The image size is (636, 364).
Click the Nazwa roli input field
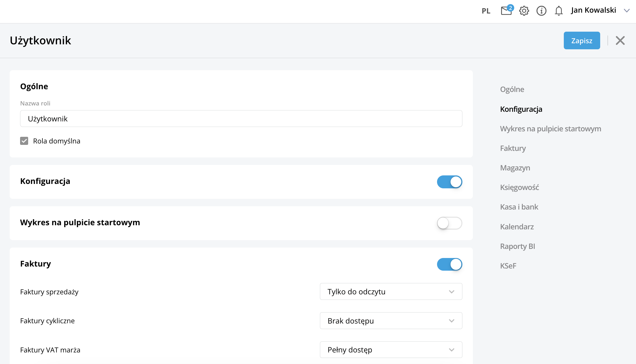[x=241, y=119]
